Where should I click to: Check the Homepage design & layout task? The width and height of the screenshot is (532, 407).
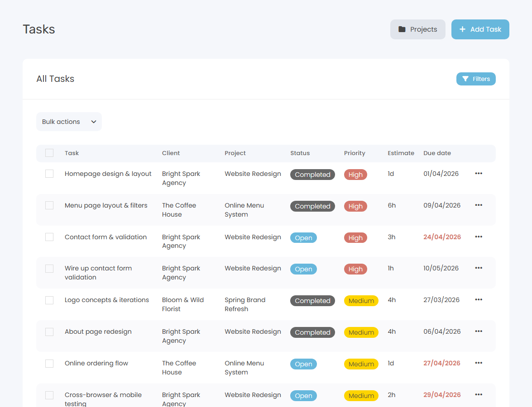(49, 174)
